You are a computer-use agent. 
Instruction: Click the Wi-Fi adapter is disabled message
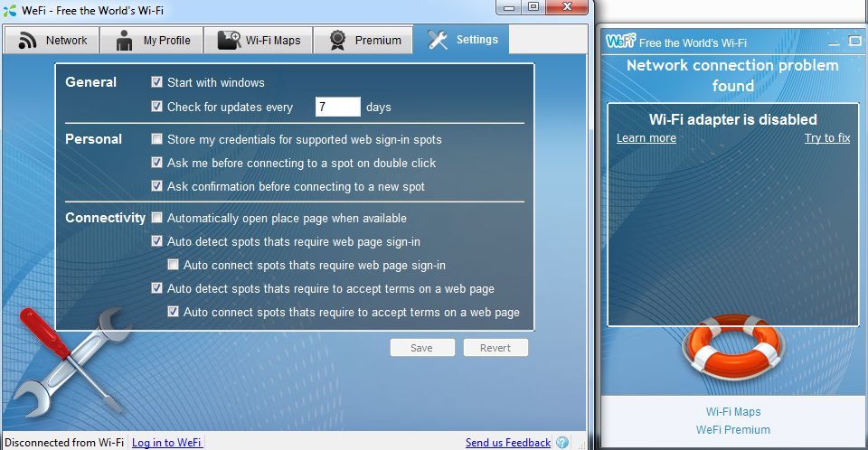(x=733, y=119)
